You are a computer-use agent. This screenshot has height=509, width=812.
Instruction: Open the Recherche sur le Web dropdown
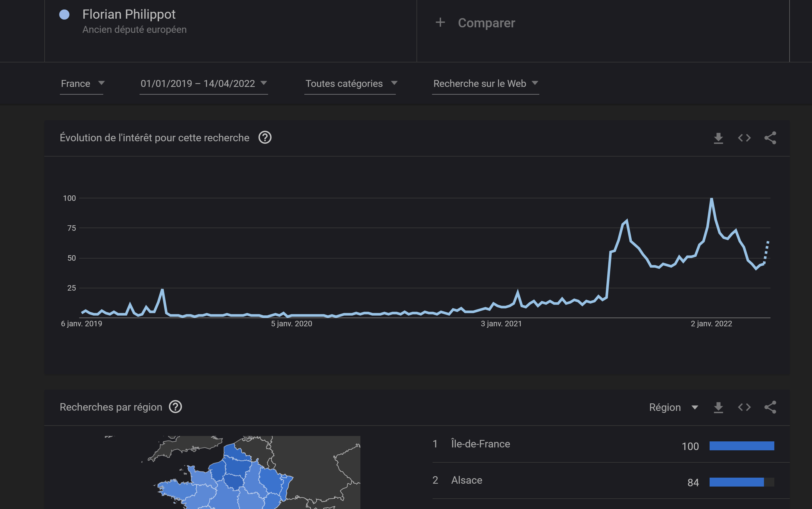point(485,83)
